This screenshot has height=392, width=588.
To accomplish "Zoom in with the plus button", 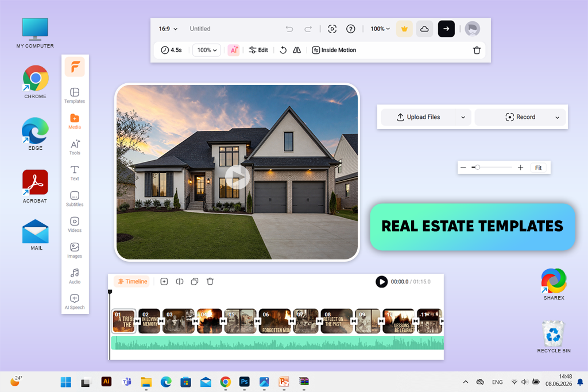I will click(520, 168).
